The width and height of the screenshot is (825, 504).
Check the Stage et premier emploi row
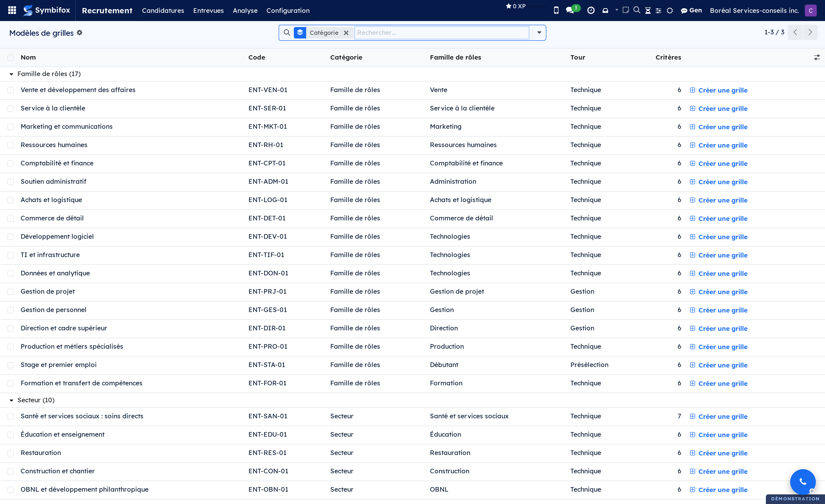(11, 365)
